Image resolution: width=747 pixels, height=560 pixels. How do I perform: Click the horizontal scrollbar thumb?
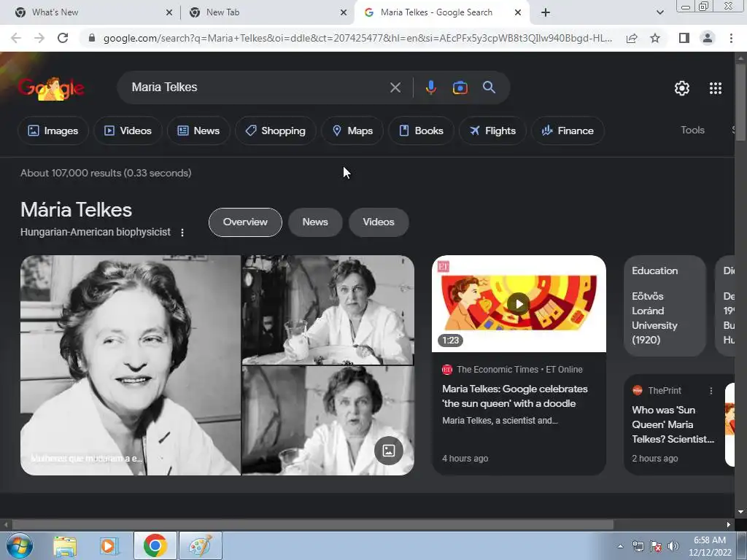312,525
